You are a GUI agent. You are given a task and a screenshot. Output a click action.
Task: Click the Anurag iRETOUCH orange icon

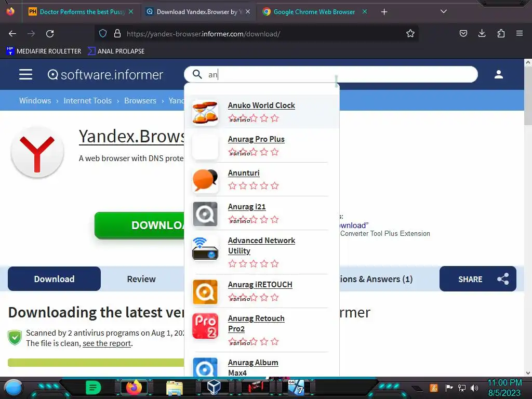pos(205,292)
